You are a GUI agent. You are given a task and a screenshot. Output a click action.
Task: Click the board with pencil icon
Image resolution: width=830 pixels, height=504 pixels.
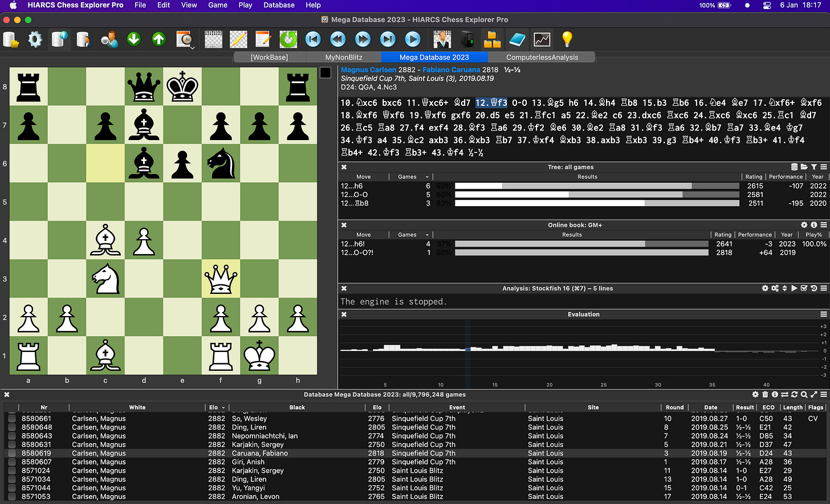[238, 39]
